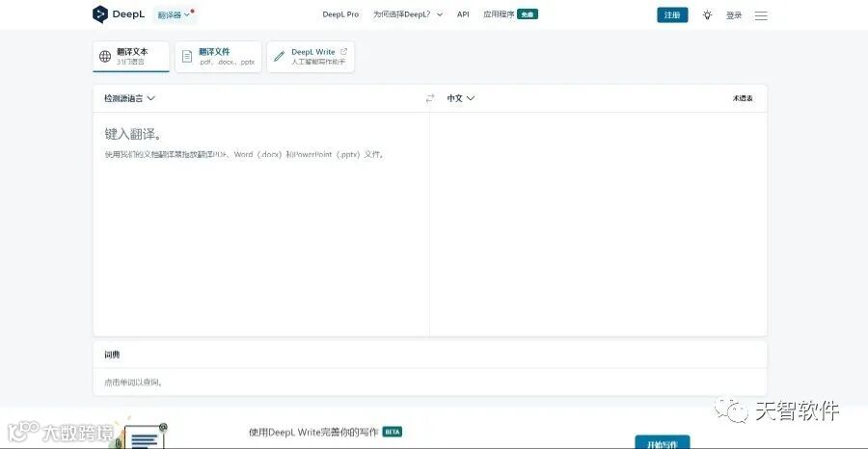The height and width of the screenshot is (449, 868).
Task: Click the 注册 sign-up button
Action: pos(672,14)
